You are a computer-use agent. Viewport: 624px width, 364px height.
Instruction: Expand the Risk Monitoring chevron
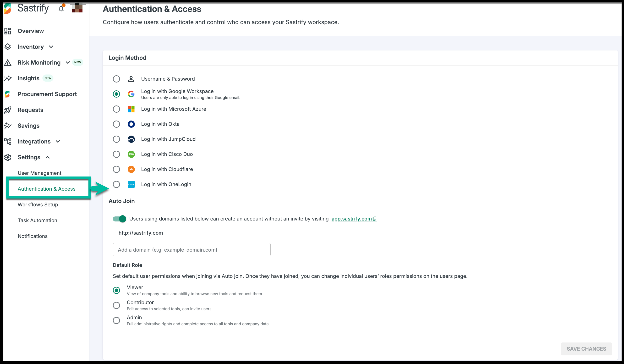[68, 63]
